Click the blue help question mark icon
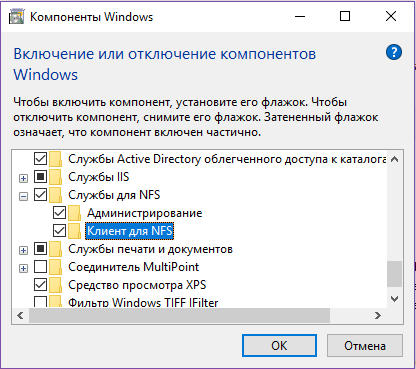 tap(394, 53)
